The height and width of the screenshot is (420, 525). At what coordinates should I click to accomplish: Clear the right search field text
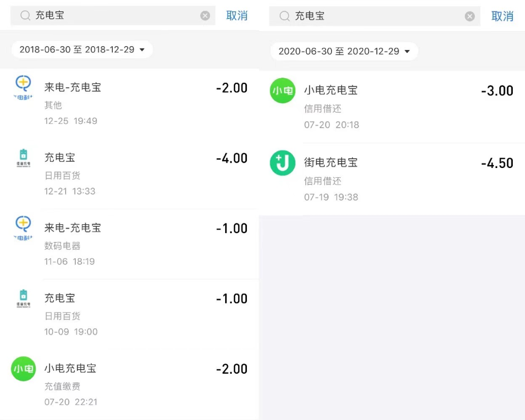[x=470, y=17]
